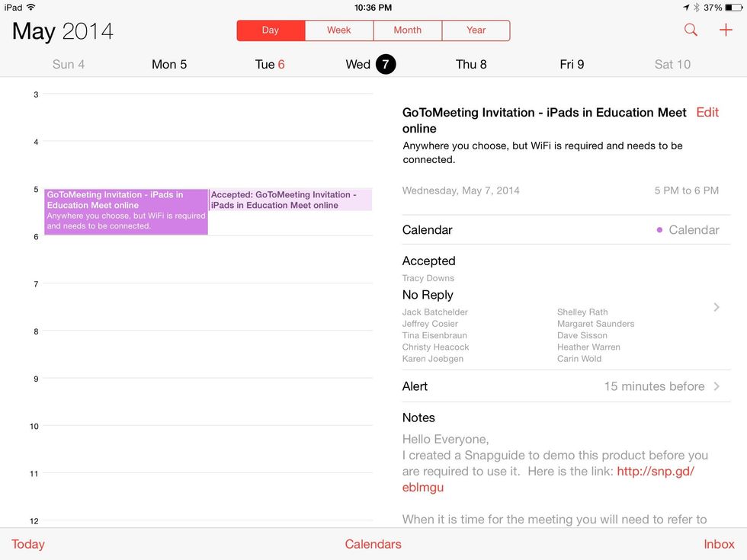The height and width of the screenshot is (560, 747).
Task: Switch to Week view
Action: pos(338,30)
